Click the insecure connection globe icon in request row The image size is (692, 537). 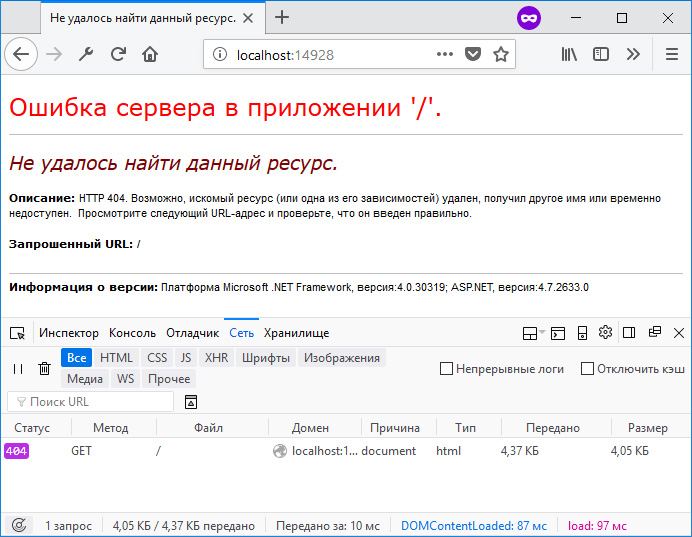point(280,451)
